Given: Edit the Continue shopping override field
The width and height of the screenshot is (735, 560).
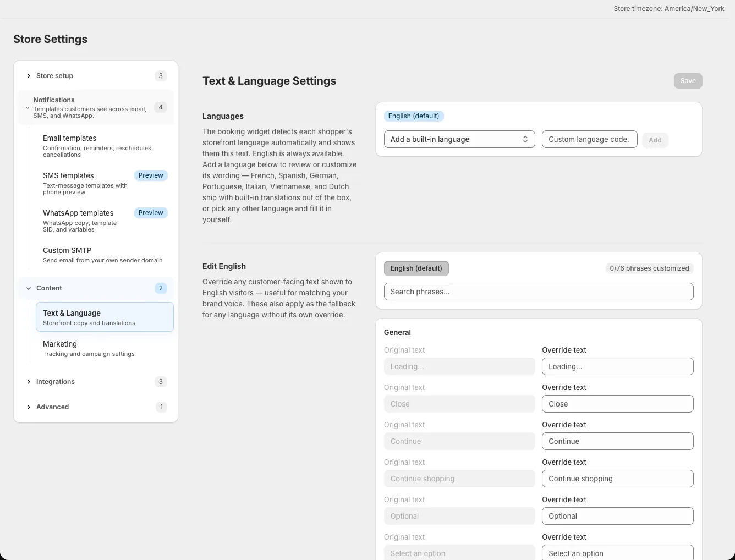Looking at the screenshot, I should click(618, 479).
